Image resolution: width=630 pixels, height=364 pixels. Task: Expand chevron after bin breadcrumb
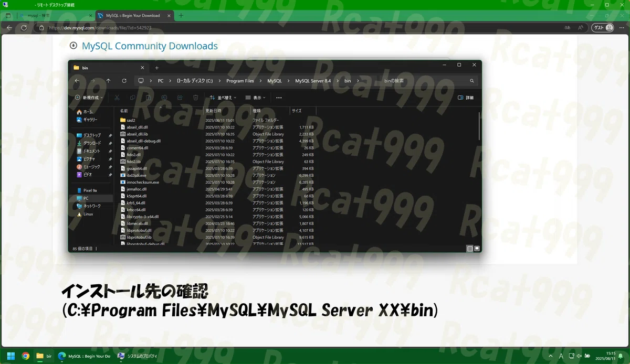coord(358,81)
